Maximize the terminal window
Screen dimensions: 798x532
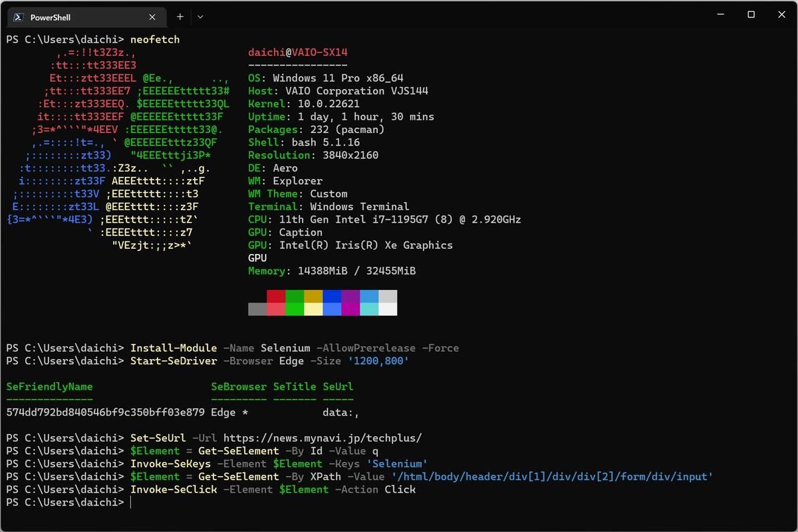point(751,15)
